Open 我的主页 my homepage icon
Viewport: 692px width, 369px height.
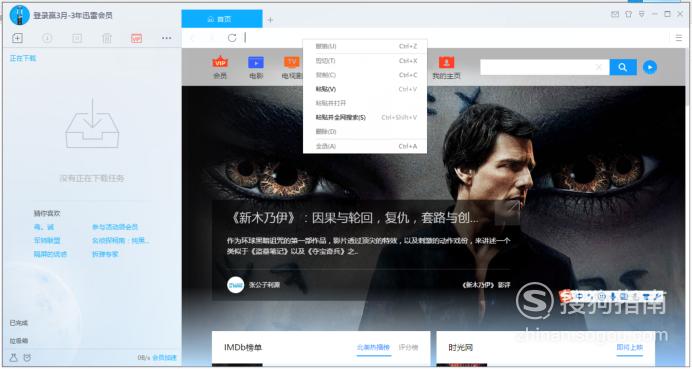(x=446, y=68)
